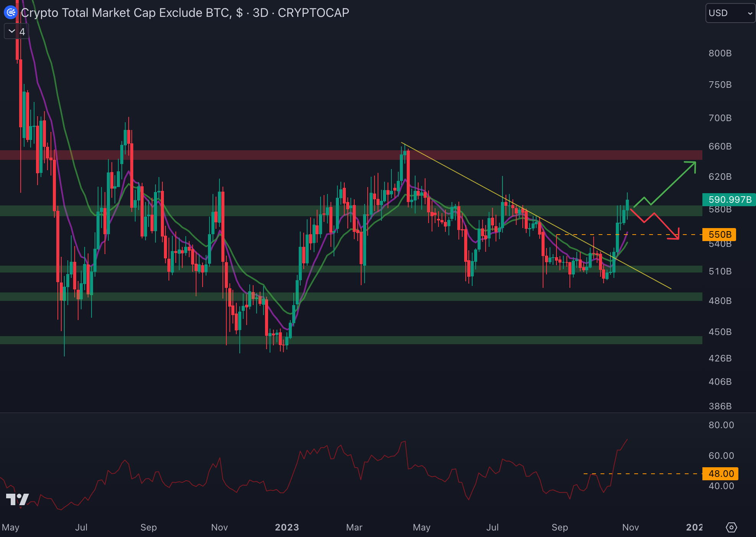This screenshot has height=537, width=756.
Task: Click the chevron next to indicator count 4
Action: click(x=12, y=31)
